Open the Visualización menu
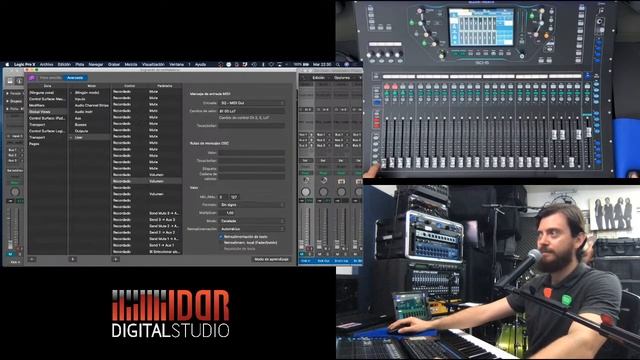The image size is (640, 360). click(x=153, y=64)
